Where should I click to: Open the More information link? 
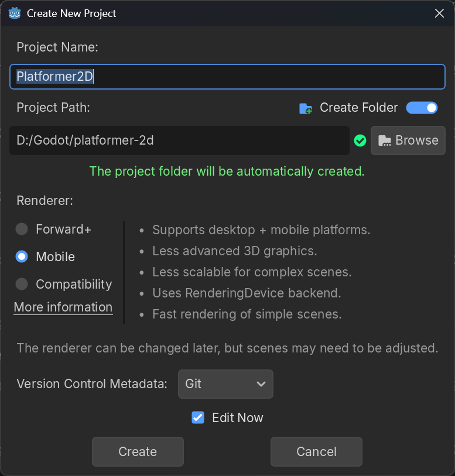(x=63, y=307)
